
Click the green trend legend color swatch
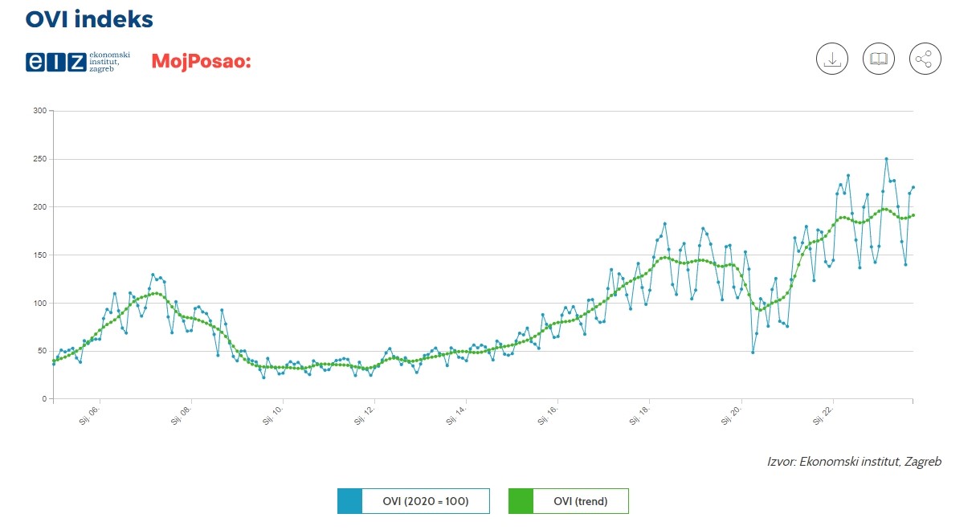pyautogui.click(x=521, y=501)
